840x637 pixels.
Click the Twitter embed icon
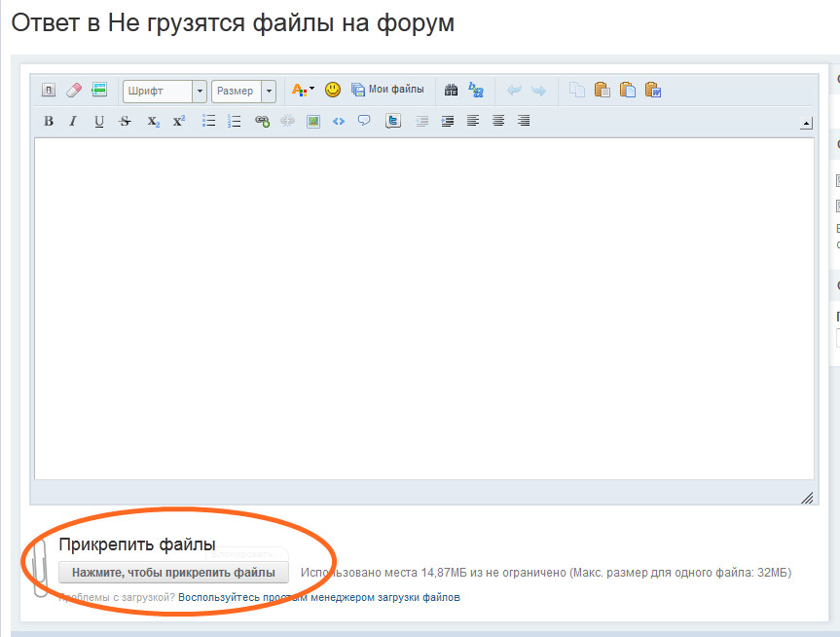tap(393, 121)
